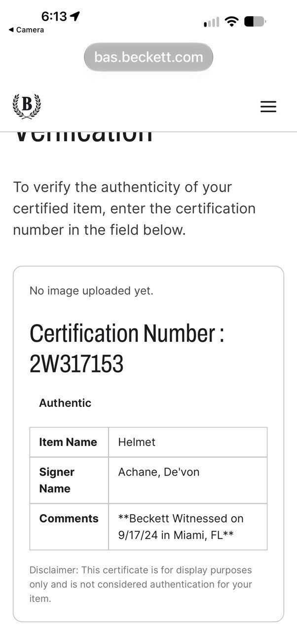
Task: Tap the Helmet item value cell
Action: tap(188, 442)
